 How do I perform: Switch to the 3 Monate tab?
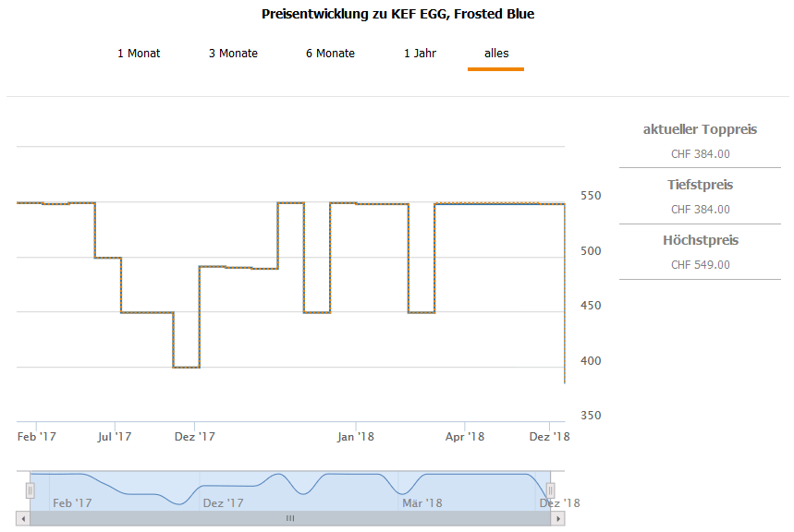233,54
